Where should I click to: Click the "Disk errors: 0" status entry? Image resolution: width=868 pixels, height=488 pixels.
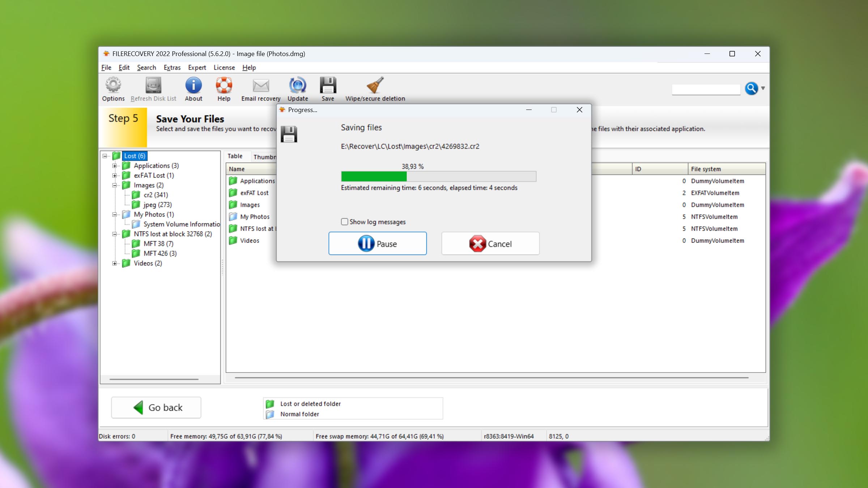point(117,436)
